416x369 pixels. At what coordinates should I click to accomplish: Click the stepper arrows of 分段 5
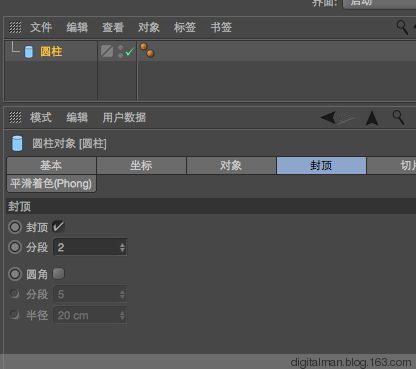[122, 295]
